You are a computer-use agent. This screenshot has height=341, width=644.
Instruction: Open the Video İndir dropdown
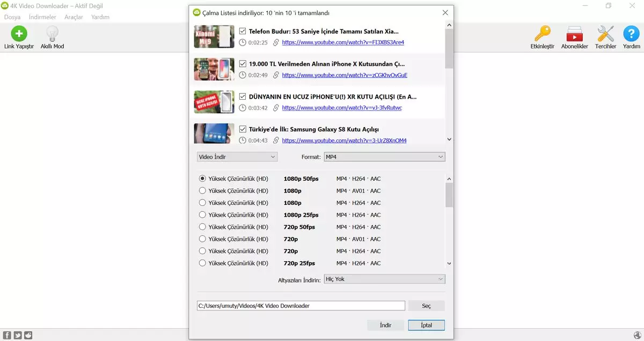pos(237,157)
